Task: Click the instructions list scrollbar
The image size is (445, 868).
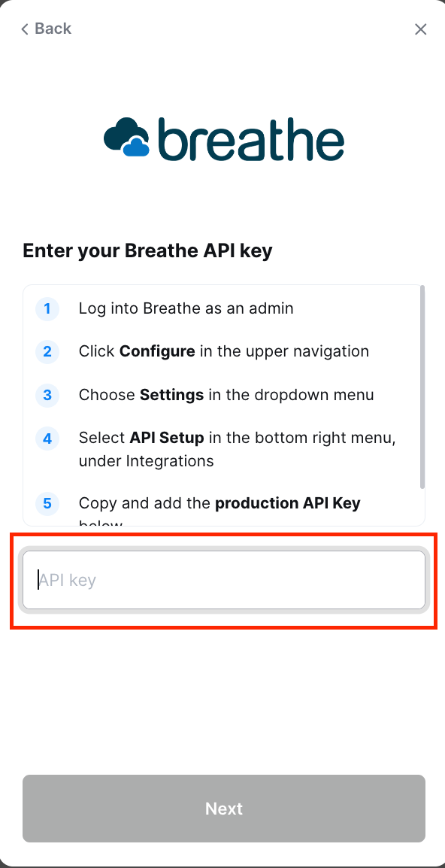Action: pos(422,387)
